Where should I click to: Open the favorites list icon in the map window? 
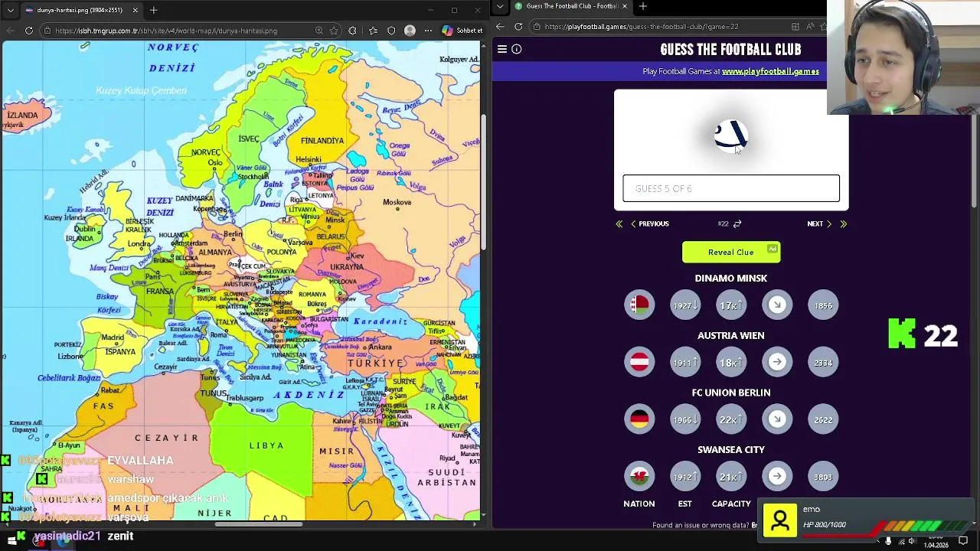(x=373, y=31)
